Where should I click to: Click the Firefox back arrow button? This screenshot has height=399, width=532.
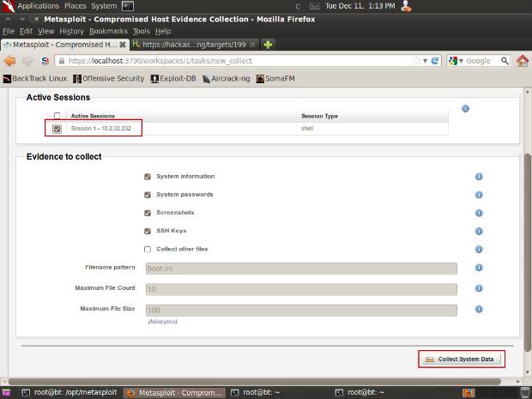tap(10, 61)
